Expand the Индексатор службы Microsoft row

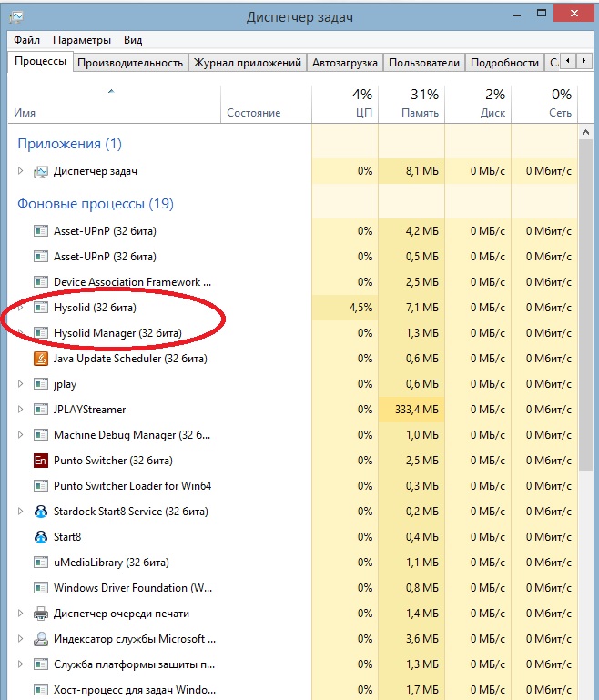[20, 639]
